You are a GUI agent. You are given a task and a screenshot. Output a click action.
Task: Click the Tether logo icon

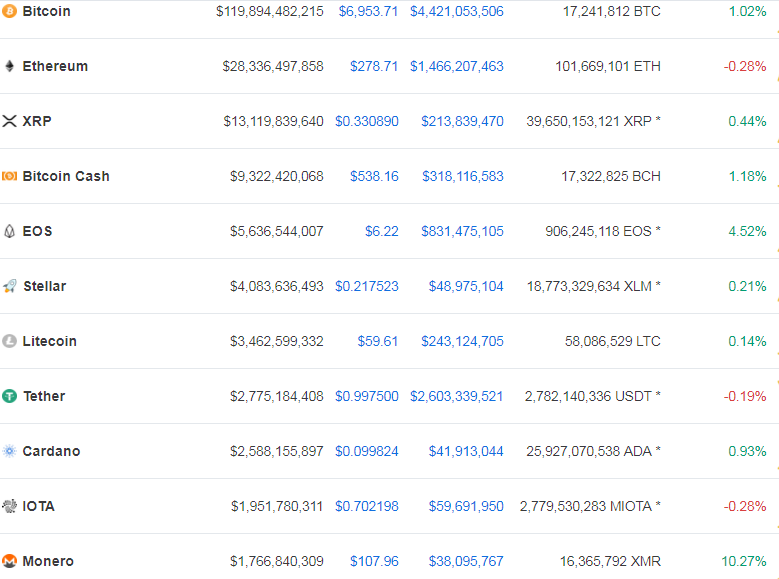coord(9,396)
